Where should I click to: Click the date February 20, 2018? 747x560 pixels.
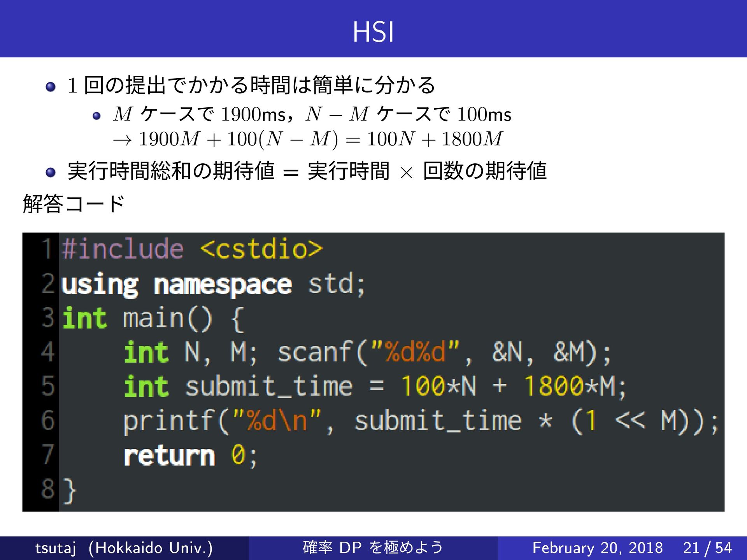597,548
